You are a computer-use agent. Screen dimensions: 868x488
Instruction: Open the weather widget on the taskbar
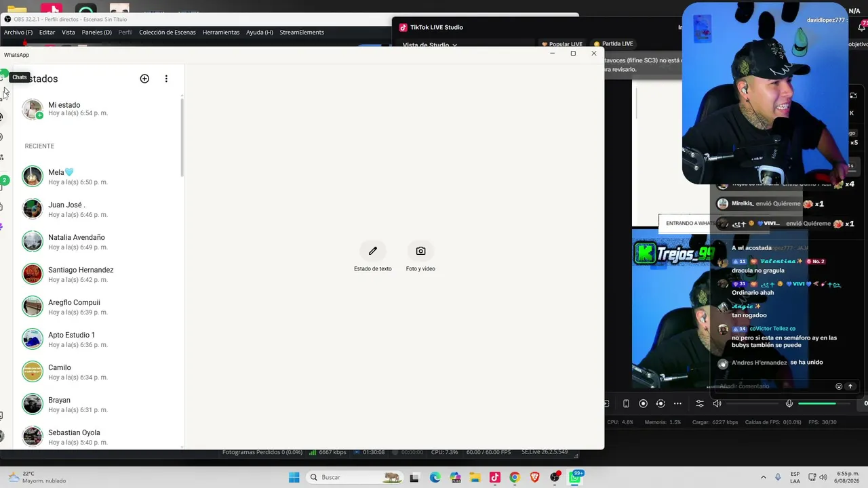pyautogui.click(x=38, y=477)
